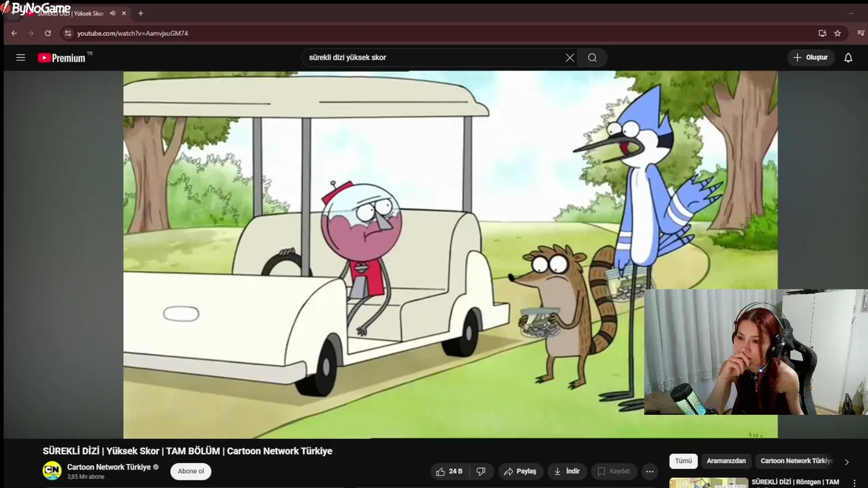The height and width of the screenshot is (488, 868).
Task: Select the Aramanızdan filter chip
Action: pyautogui.click(x=726, y=461)
